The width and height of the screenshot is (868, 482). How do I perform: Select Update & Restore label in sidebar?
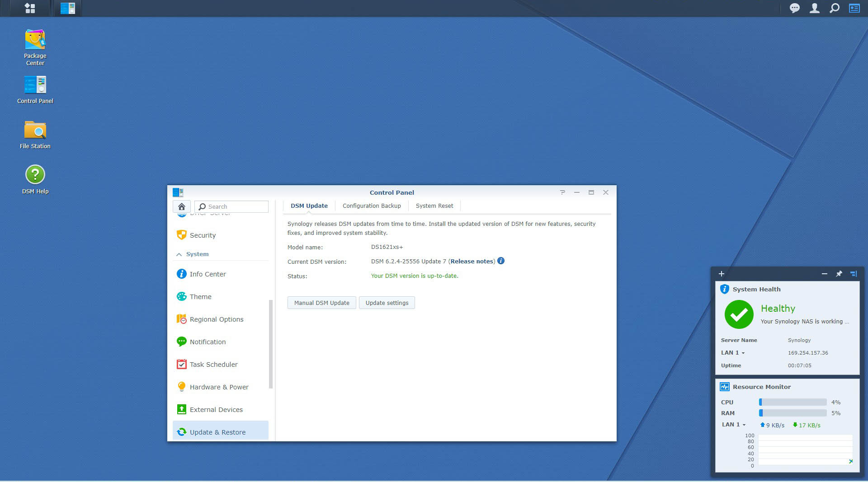coord(217,432)
